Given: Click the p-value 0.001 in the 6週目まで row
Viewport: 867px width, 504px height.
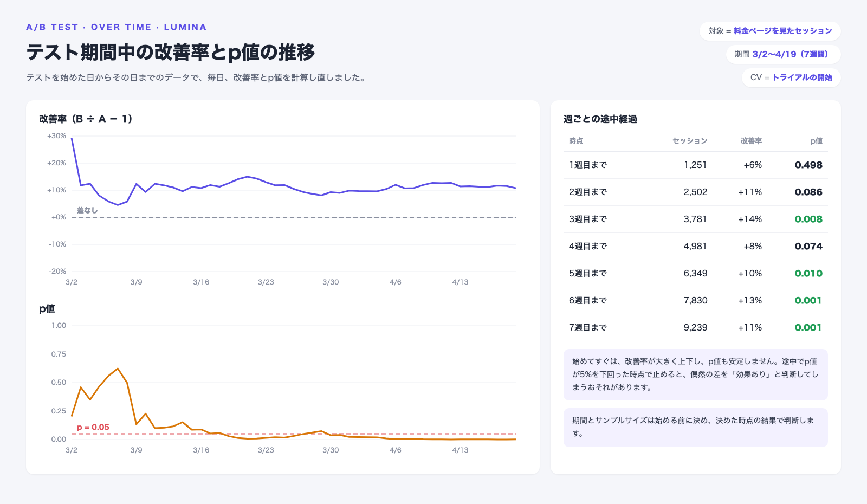Looking at the screenshot, I should [808, 300].
